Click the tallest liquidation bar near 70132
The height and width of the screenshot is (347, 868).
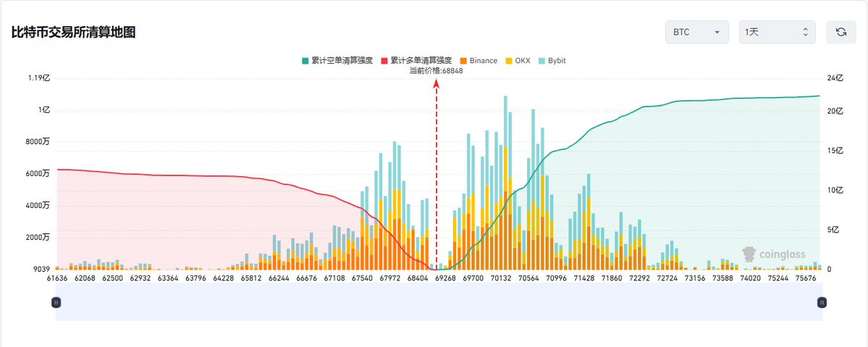pyautogui.click(x=505, y=183)
